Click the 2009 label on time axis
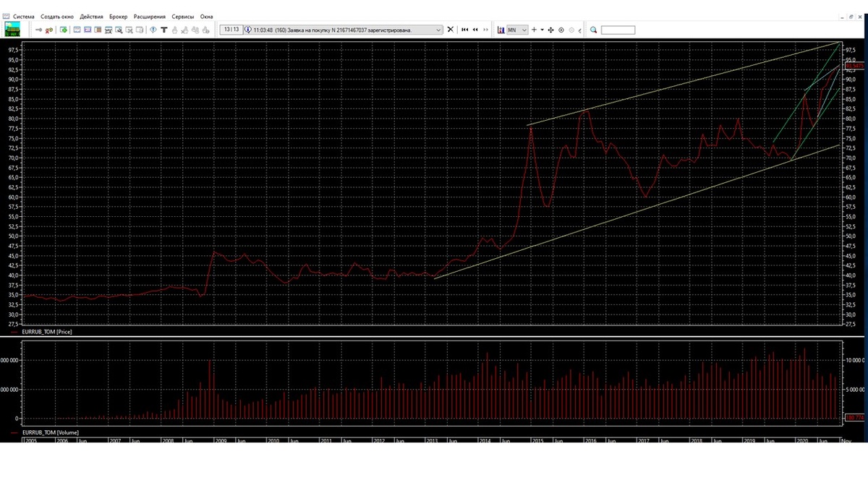This screenshot has width=868, height=488. pos(220,440)
